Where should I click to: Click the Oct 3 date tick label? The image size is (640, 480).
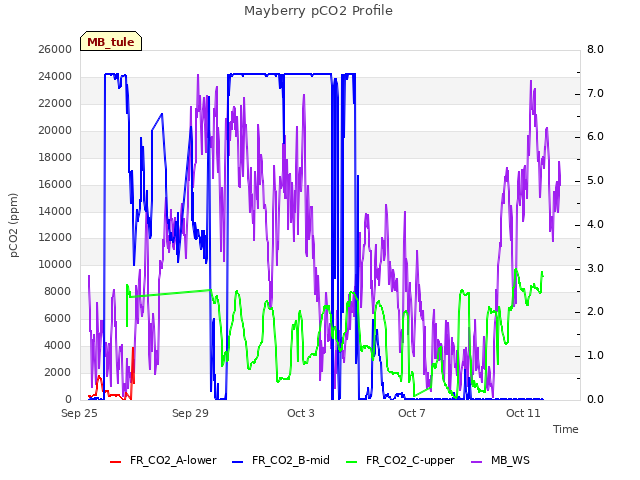click(x=301, y=413)
